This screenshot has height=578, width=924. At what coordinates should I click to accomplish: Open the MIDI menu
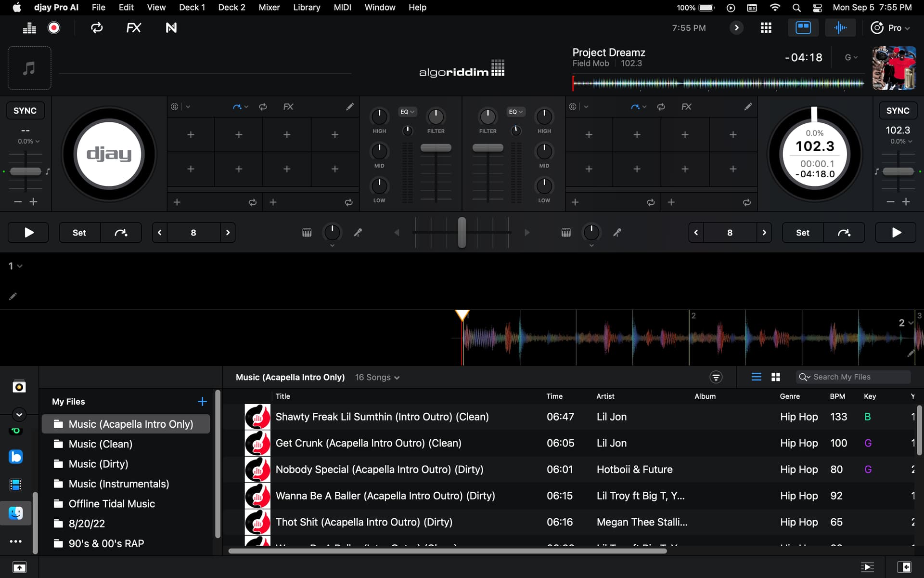tap(342, 7)
